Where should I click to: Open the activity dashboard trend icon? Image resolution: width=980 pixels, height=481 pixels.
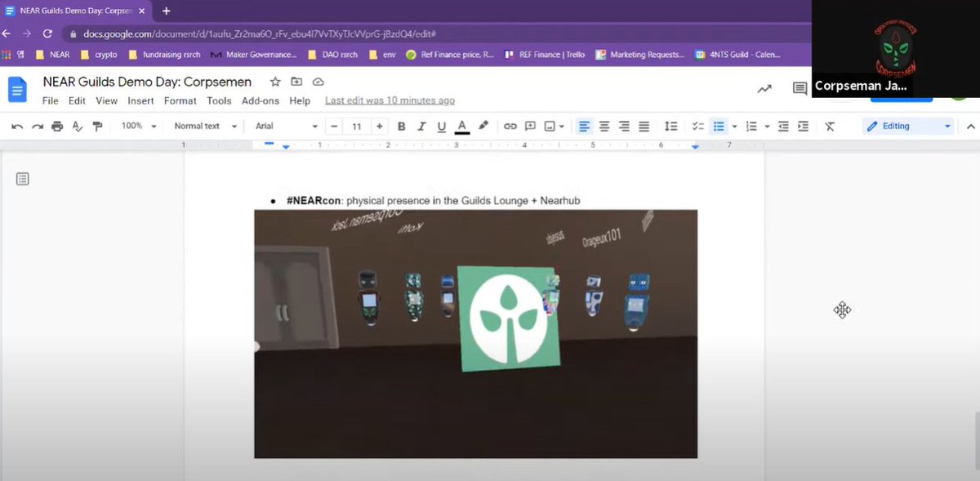point(764,89)
